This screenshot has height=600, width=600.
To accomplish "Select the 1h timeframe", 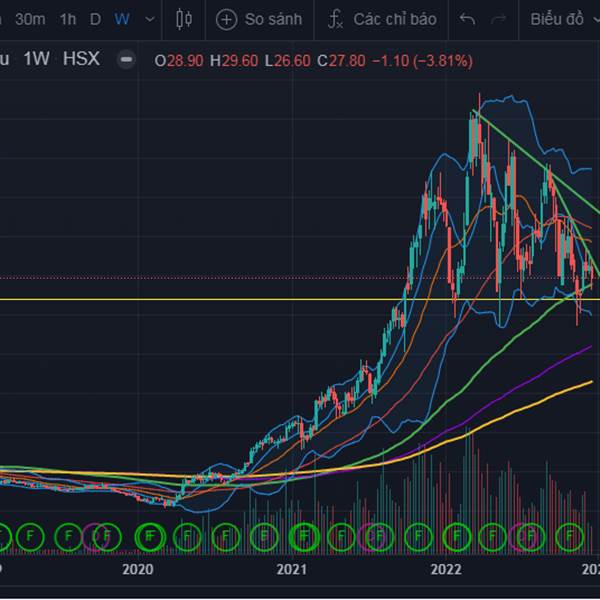I will click(x=68, y=19).
